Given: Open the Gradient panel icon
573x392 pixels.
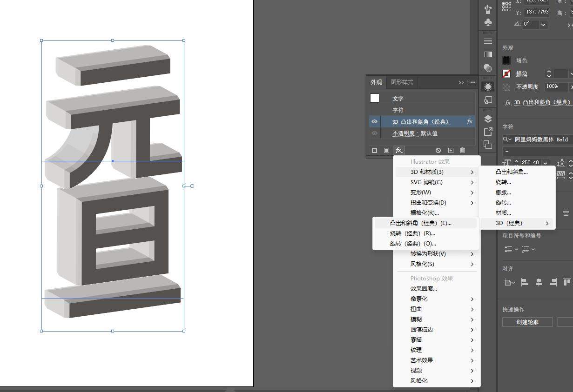Looking at the screenshot, I should click(x=488, y=54).
